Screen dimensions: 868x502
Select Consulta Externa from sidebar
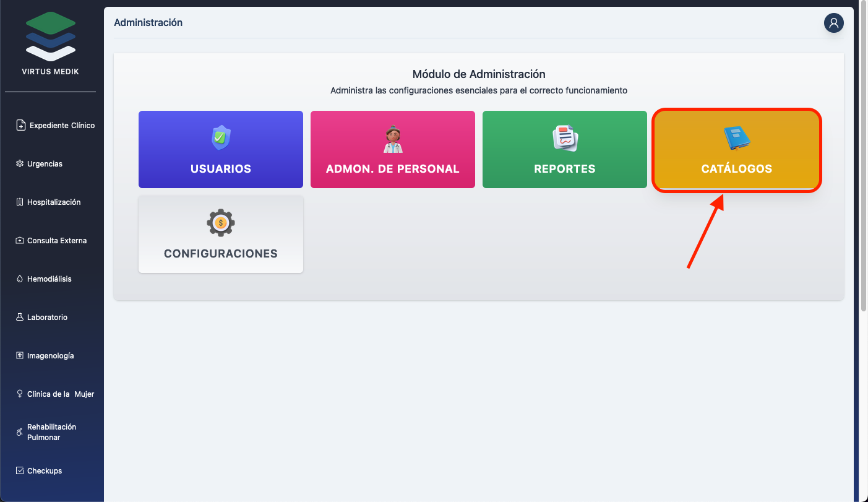click(x=56, y=241)
